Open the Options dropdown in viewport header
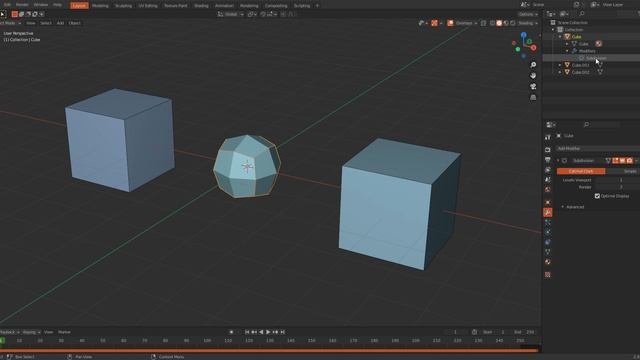The height and width of the screenshot is (360, 640). tap(527, 14)
